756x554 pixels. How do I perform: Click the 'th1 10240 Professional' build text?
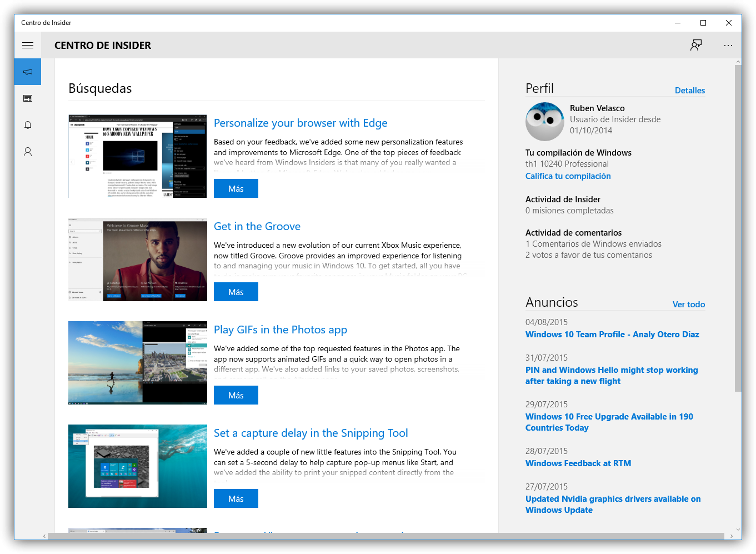pos(567,164)
